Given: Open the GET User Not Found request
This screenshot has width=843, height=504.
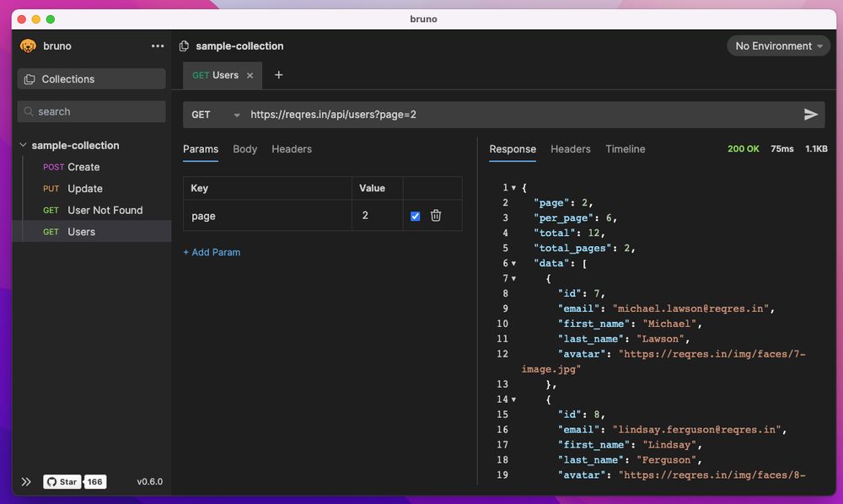Looking at the screenshot, I should [92, 210].
